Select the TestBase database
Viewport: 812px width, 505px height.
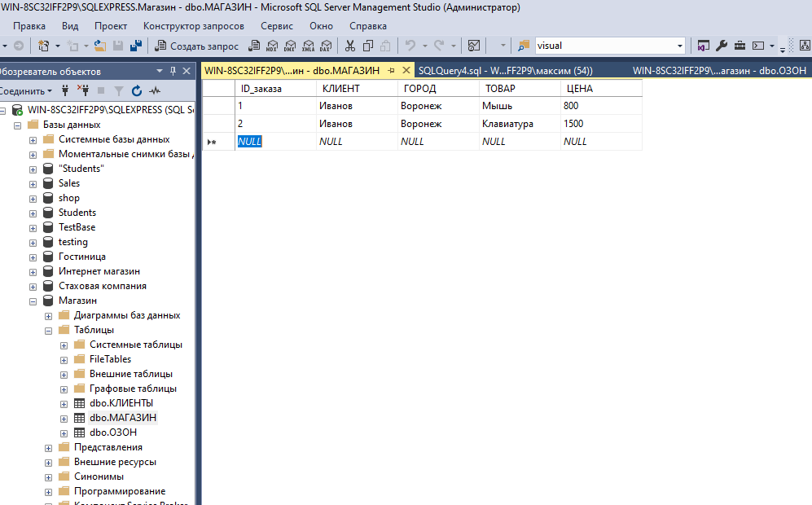coord(77,227)
